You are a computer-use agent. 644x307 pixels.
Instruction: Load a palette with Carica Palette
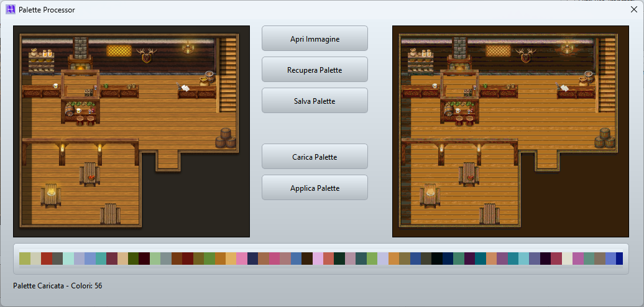(315, 157)
